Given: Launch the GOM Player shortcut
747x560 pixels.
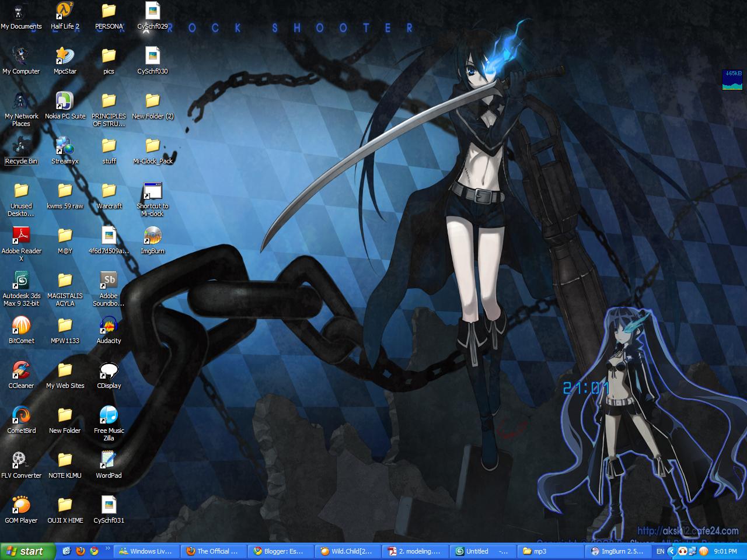Looking at the screenshot, I should (21, 510).
